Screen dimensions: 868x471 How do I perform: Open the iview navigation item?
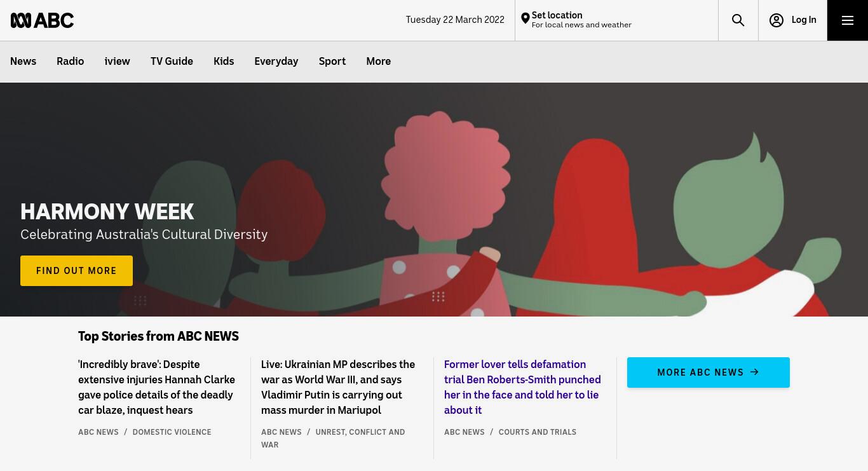117,62
